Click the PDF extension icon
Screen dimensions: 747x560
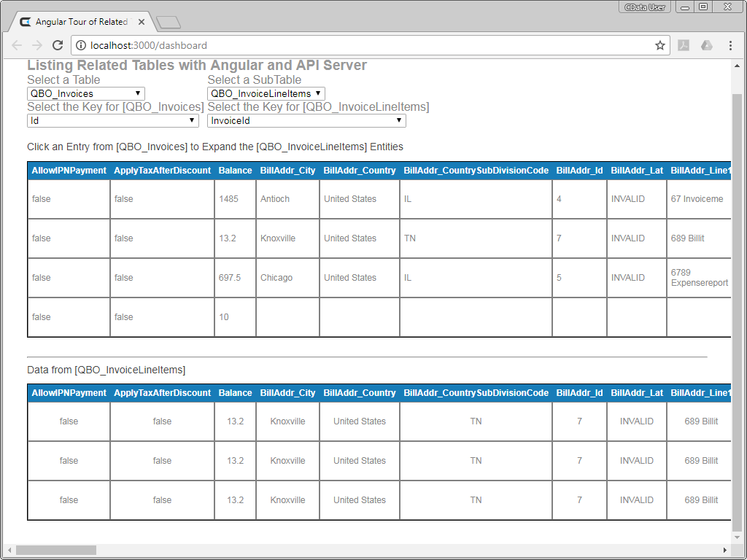[x=684, y=45]
